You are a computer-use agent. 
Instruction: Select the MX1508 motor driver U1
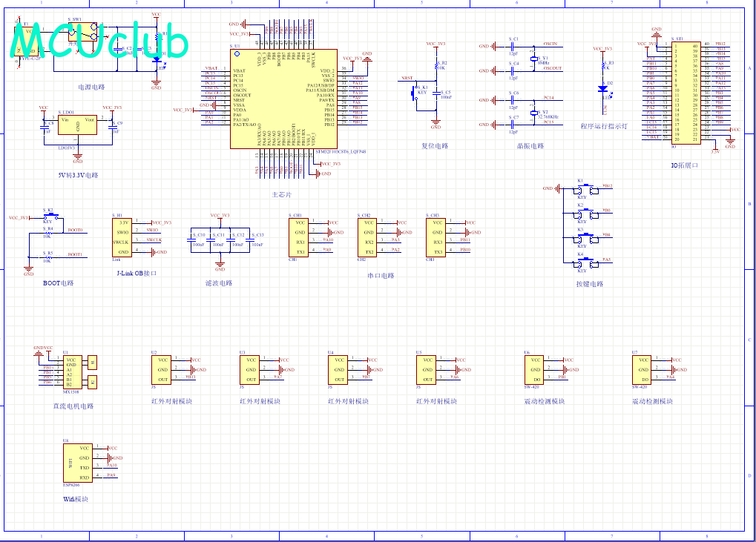[x=72, y=372]
